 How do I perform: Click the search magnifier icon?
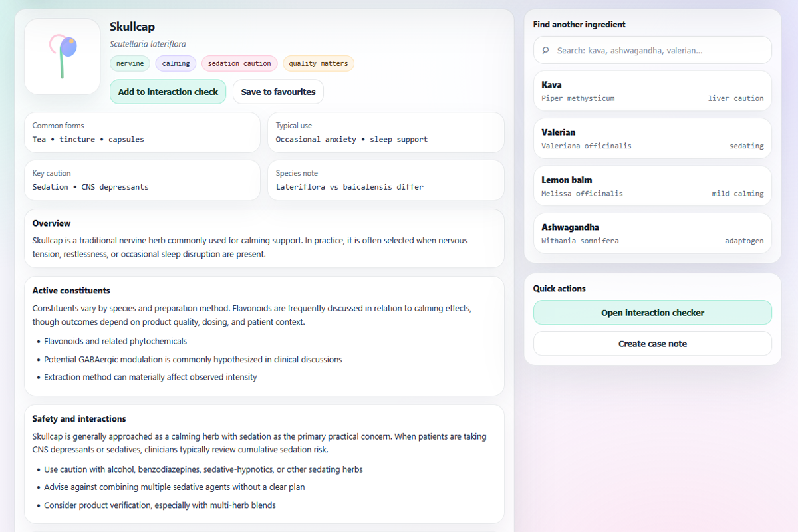pos(546,50)
